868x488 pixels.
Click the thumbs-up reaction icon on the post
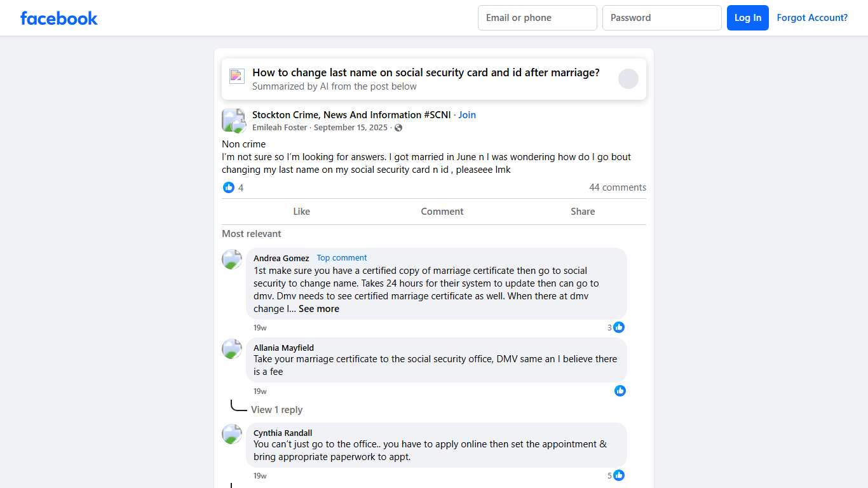click(228, 187)
